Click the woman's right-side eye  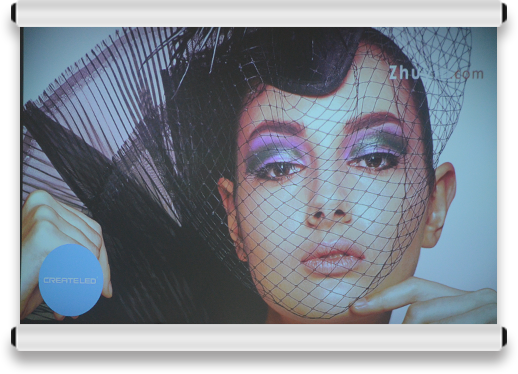click(x=375, y=160)
